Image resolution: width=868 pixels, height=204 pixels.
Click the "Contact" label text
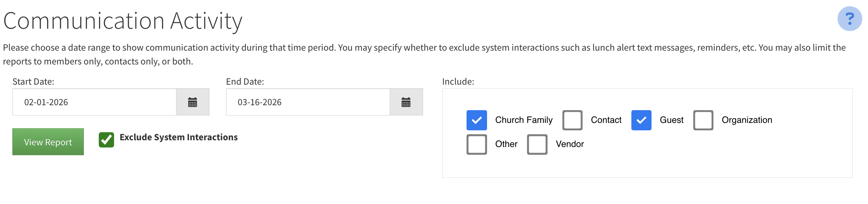(x=606, y=120)
